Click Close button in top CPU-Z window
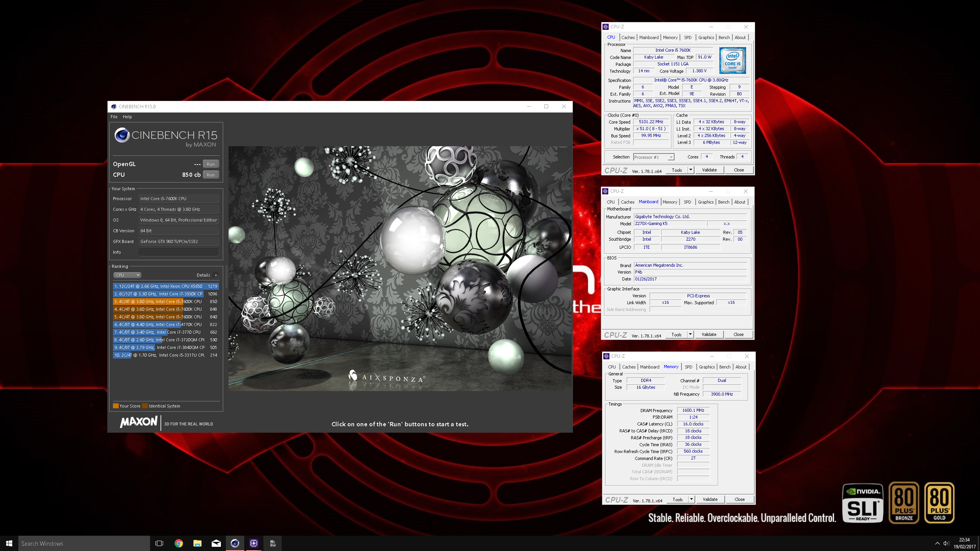 (739, 170)
